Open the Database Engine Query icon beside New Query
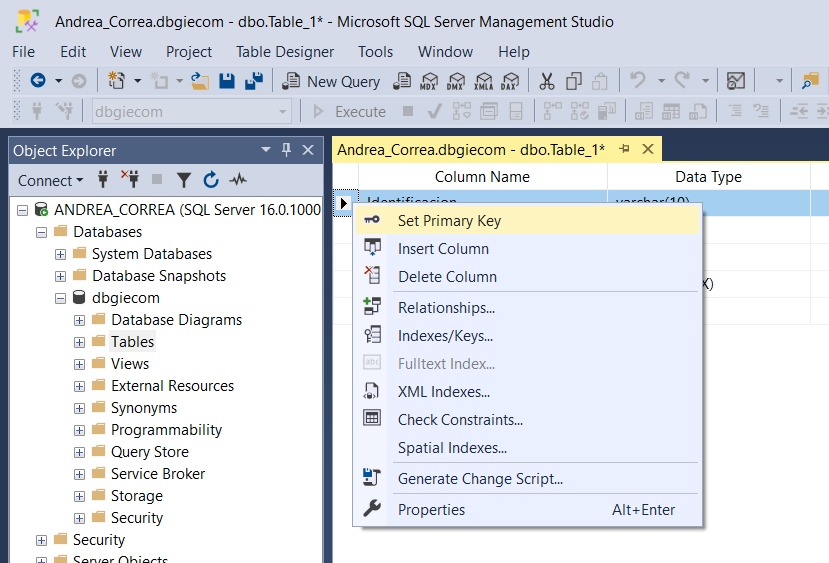This screenshot has height=563, width=829. coord(402,81)
